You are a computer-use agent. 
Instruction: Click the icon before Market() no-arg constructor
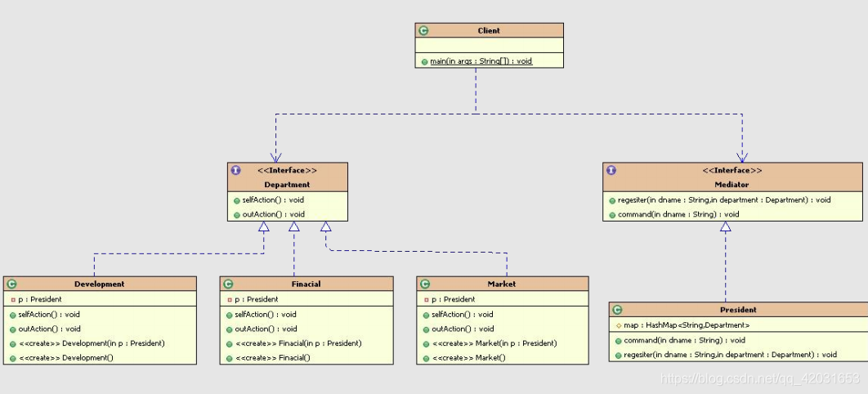(427, 358)
